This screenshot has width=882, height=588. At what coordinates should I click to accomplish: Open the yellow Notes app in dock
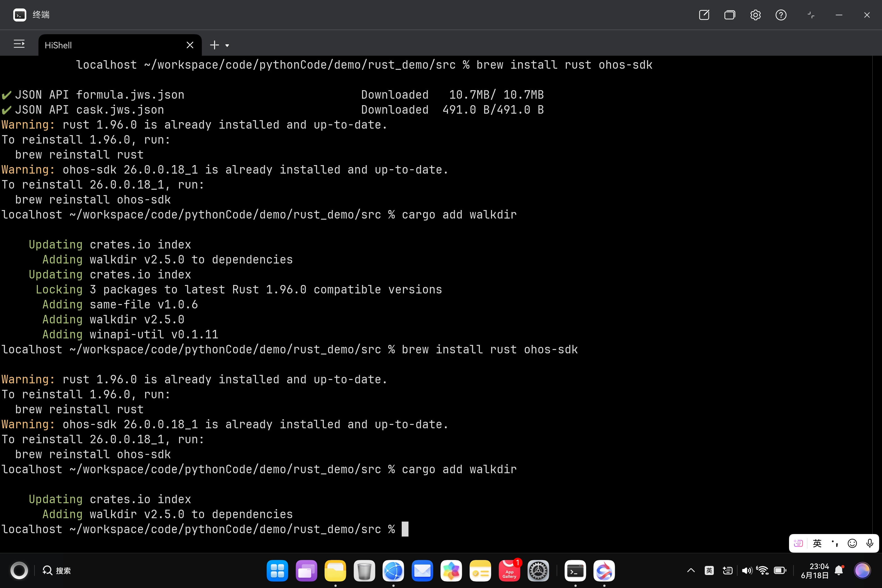pos(480,571)
